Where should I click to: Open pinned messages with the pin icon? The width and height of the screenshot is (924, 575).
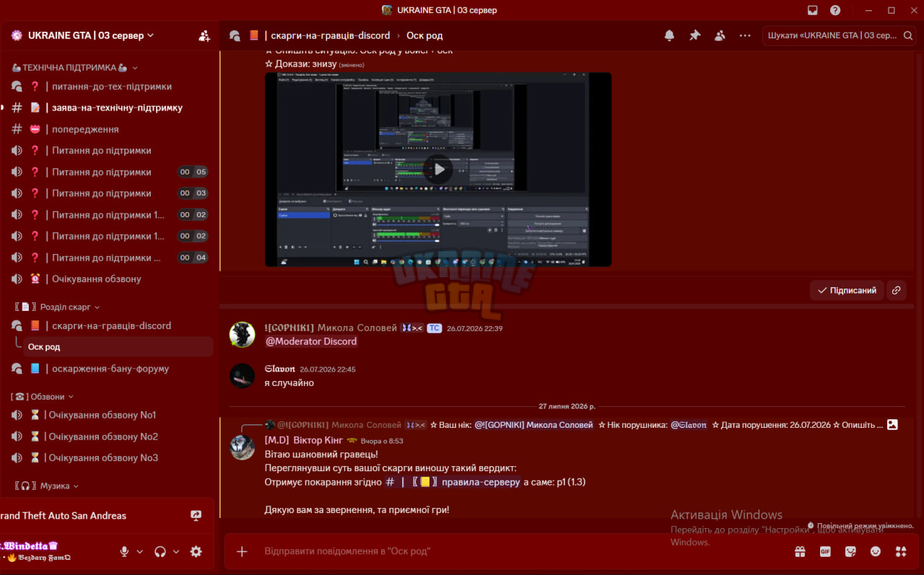tap(694, 35)
